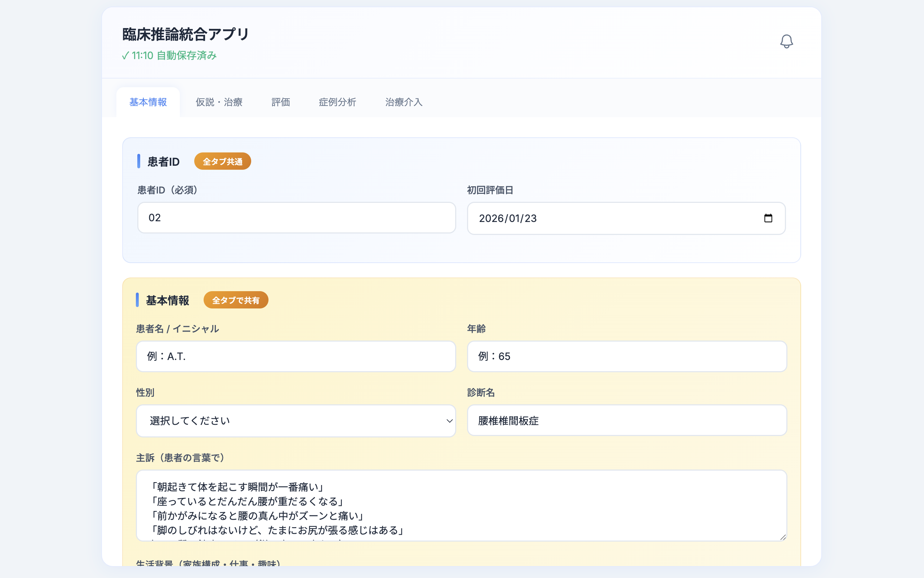The image size is (924, 578).
Task: Click the green checkmark next to 自動保存済み
Action: coord(125,55)
